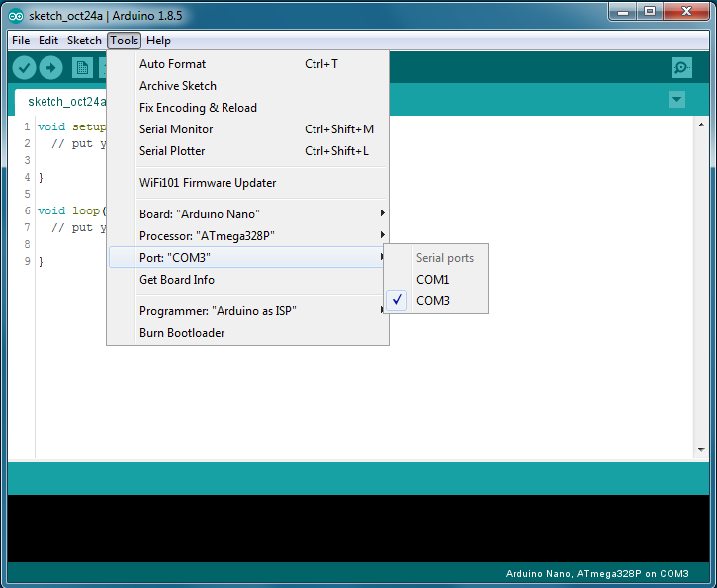
Task: Open the tab options dropdown arrow
Action: coord(676,99)
